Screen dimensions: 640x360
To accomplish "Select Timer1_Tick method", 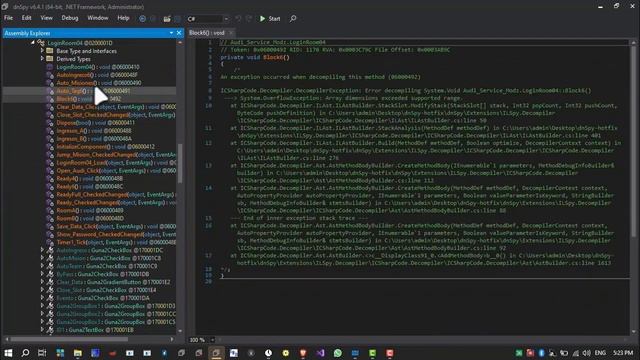I will click(116, 242).
